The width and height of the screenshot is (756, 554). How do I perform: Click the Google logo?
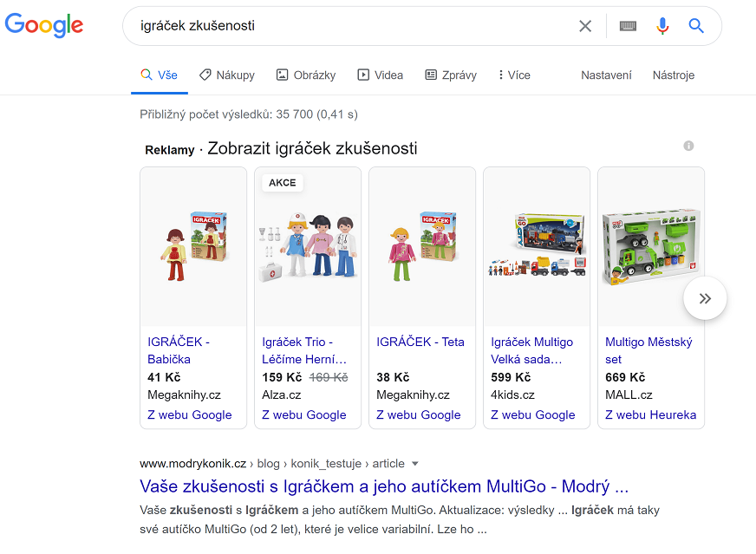pyautogui.click(x=44, y=25)
